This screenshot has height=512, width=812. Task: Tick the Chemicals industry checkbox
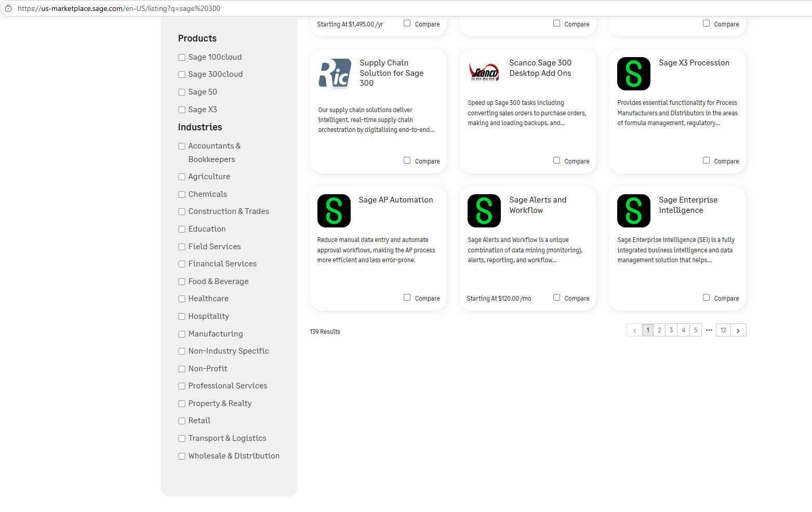tap(182, 195)
